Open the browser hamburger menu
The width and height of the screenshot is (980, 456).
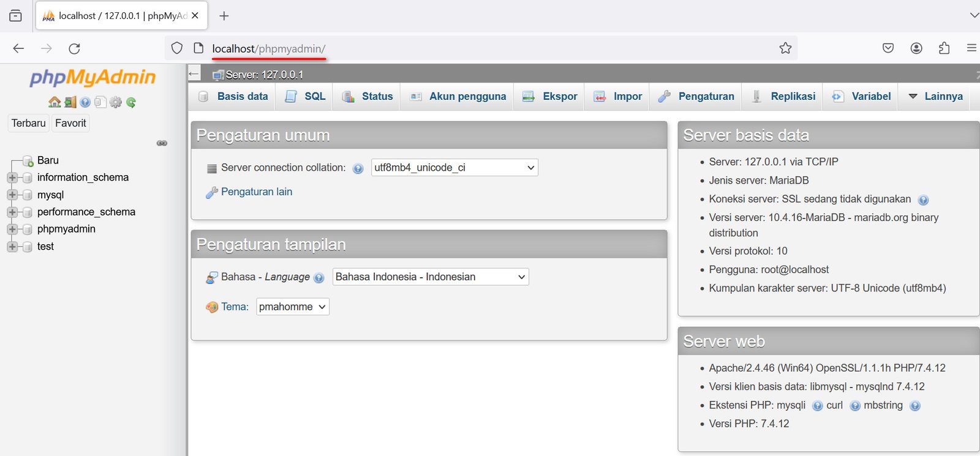click(971, 48)
